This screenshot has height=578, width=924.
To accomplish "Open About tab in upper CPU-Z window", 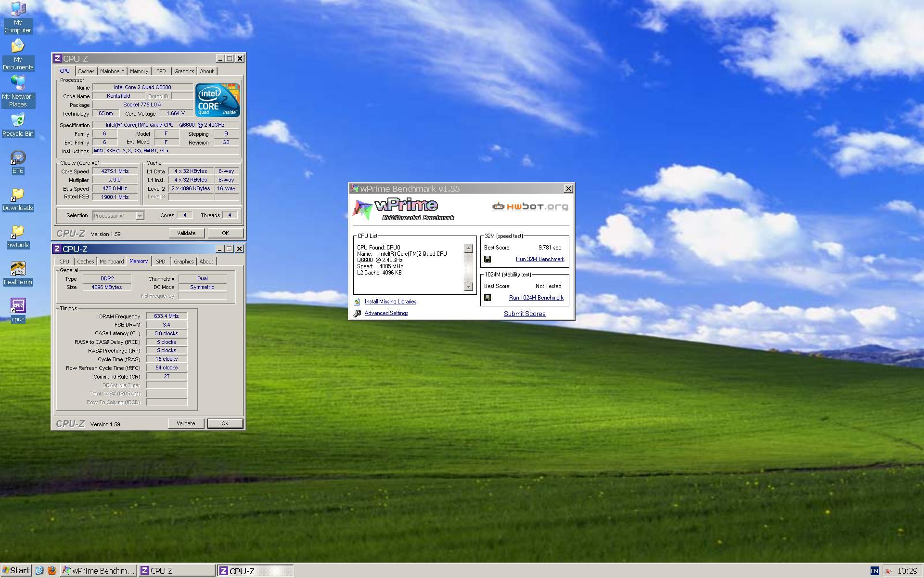I will 207,71.
